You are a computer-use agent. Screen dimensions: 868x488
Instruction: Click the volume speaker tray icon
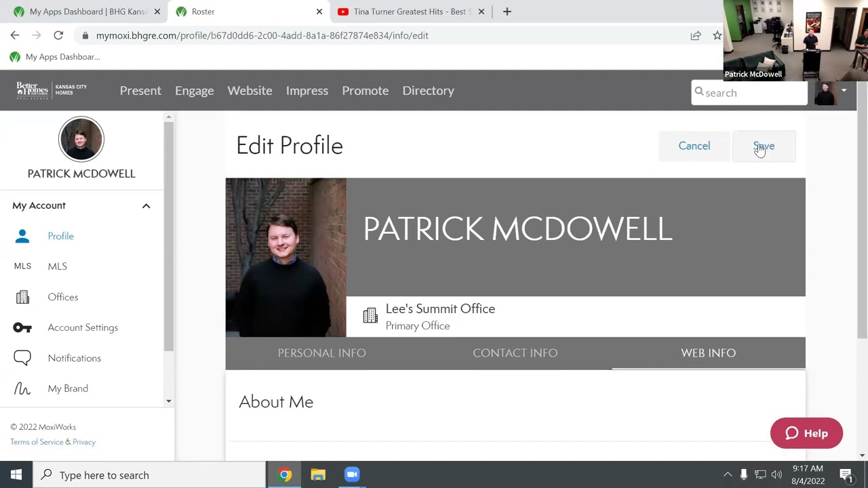pyautogui.click(x=776, y=475)
